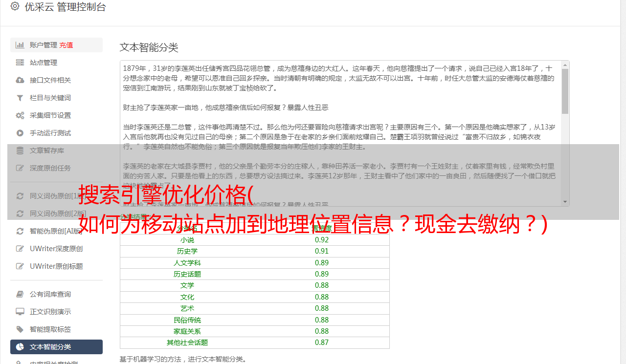Click the 艺术 category cell
Screen dimensions: 626x364
coord(187,308)
